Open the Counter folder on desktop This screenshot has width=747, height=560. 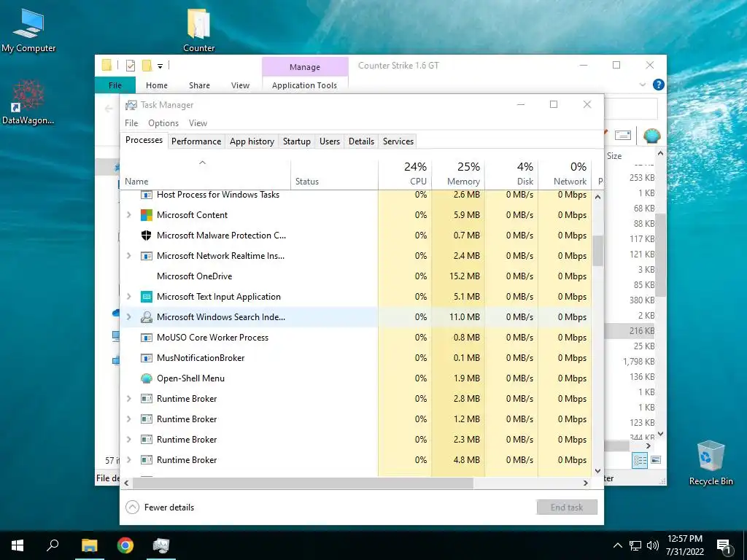[x=198, y=30]
